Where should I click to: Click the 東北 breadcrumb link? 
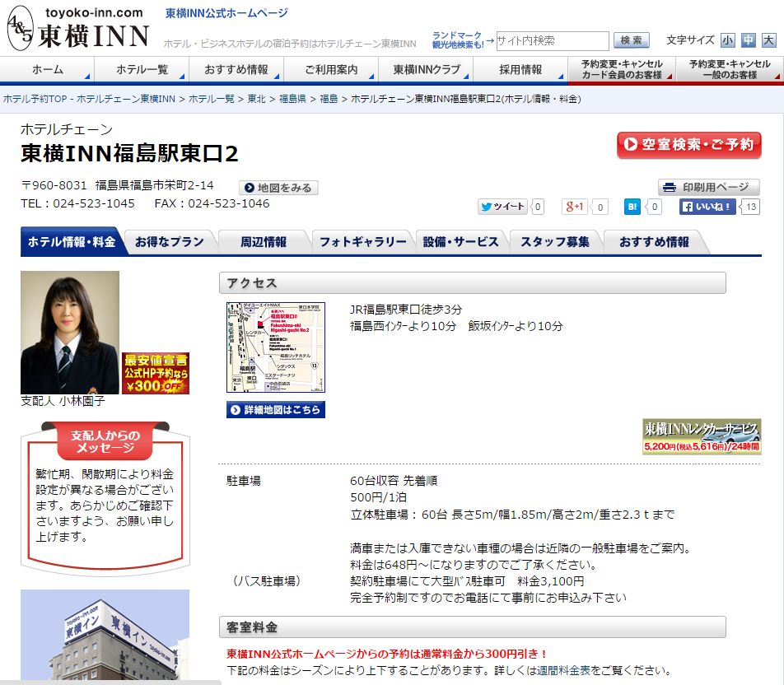[256, 99]
